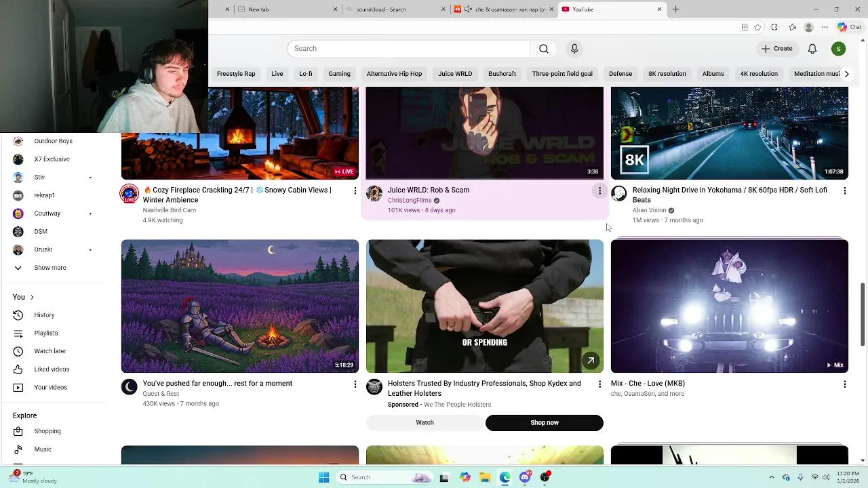Open a new browser tab with plus
868x488 pixels.
675,9
